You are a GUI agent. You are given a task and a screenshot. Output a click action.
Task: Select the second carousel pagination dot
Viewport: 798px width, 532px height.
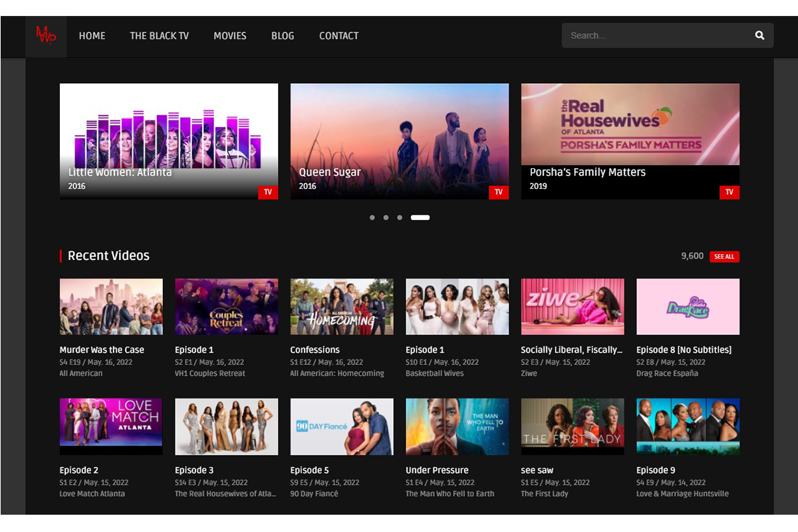(x=386, y=217)
